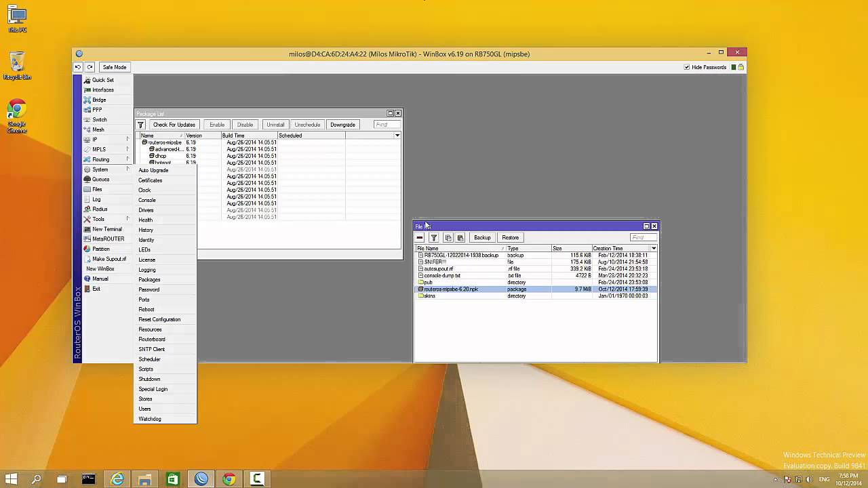Screen dimensions: 868x488
Task: Click the Find field in File List
Action: click(x=643, y=238)
